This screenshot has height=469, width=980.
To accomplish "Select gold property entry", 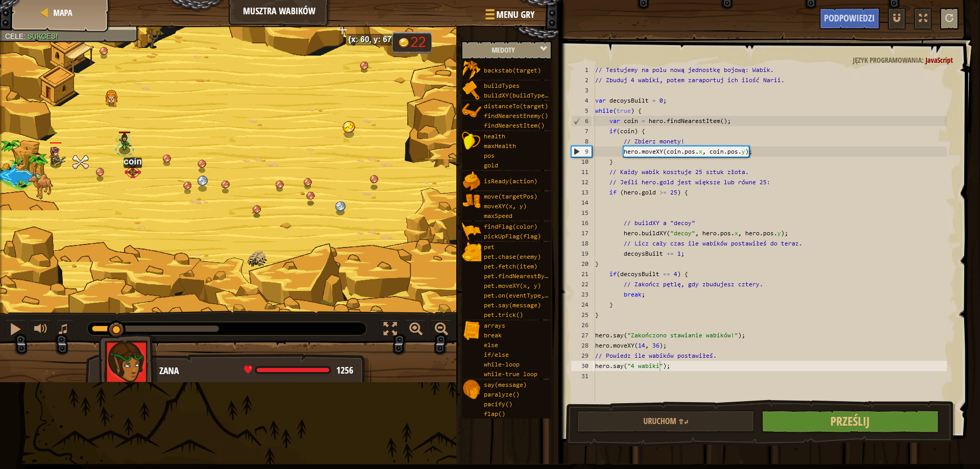I will [x=491, y=165].
